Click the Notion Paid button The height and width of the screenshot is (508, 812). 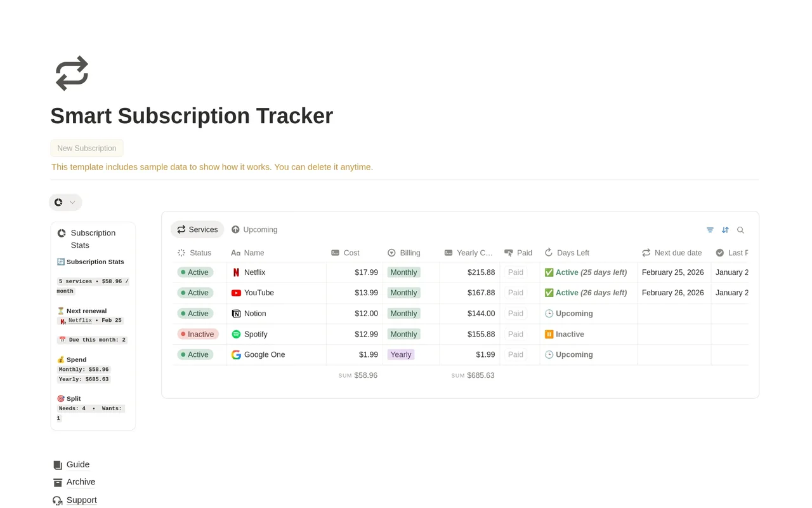[516, 314]
